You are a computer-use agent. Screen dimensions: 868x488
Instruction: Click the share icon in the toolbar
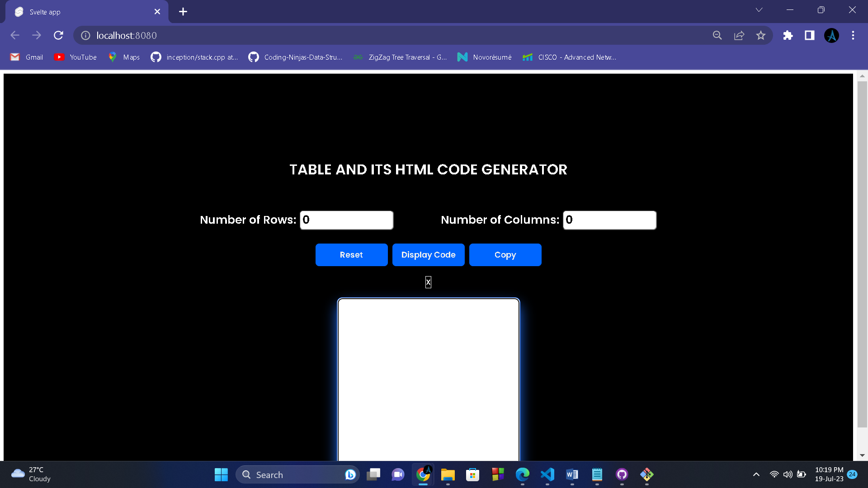click(x=739, y=35)
